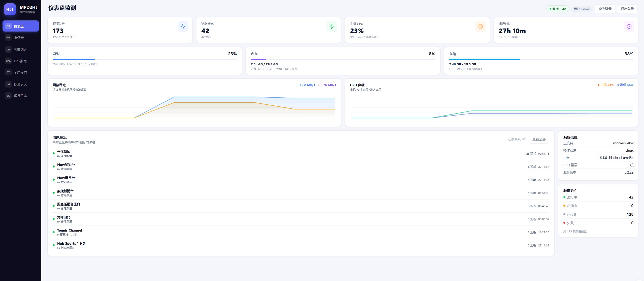Select the Tennis Channel stream row

[301, 232]
